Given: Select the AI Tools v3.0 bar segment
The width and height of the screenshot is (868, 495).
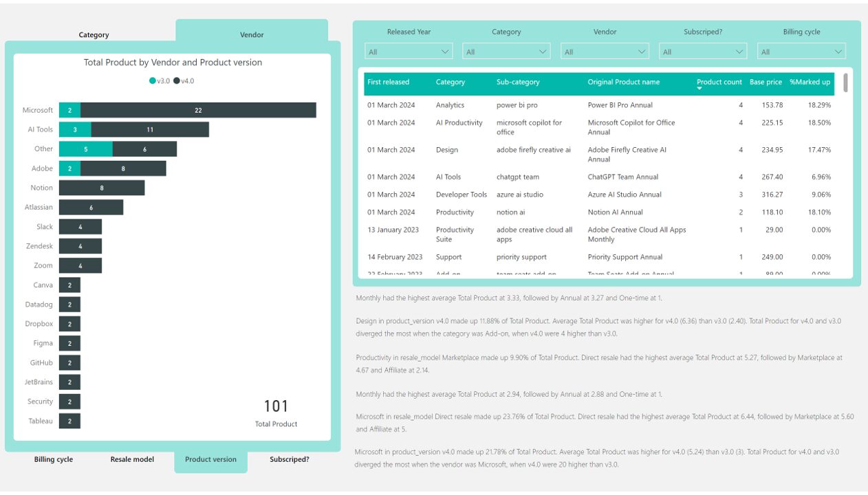Looking at the screenshot, I should [75, 129].
